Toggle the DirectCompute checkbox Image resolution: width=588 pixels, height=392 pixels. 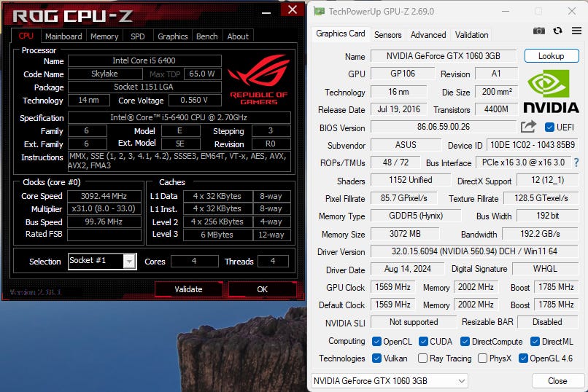pos(465,342)
